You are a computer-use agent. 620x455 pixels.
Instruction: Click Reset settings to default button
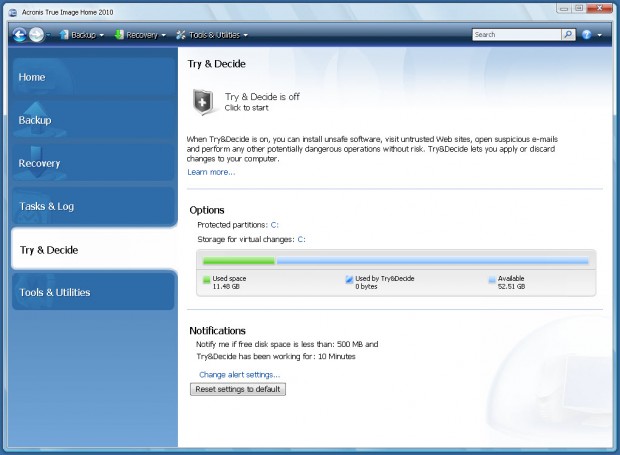coord(238,389)
